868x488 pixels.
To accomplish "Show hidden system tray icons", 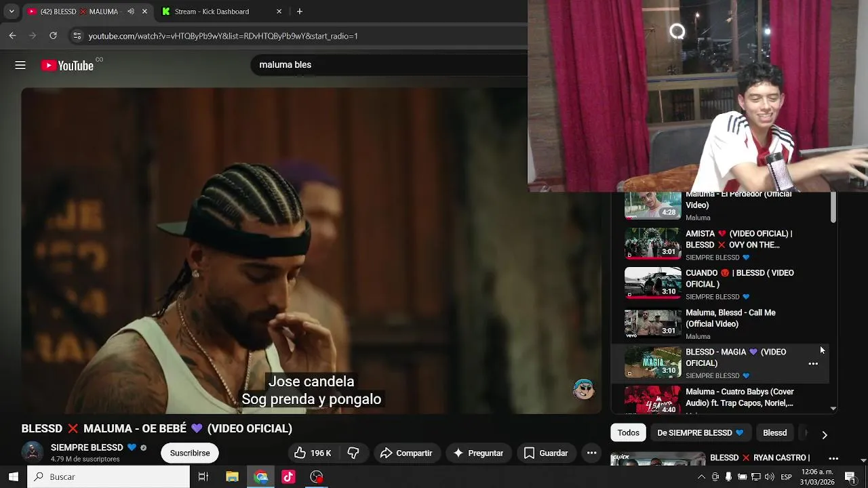I will coord(701,477).
